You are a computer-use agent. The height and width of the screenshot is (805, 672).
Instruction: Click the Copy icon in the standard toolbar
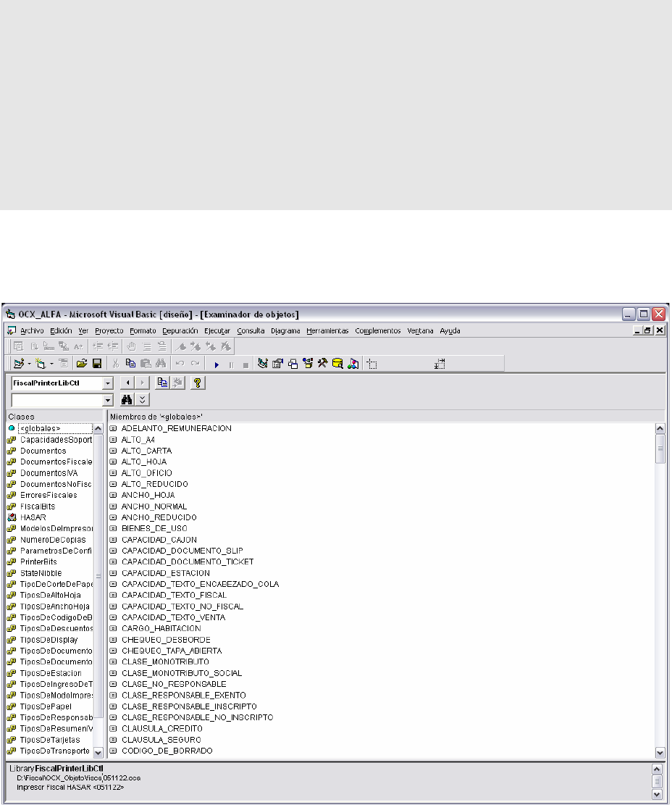pos(131,364)
